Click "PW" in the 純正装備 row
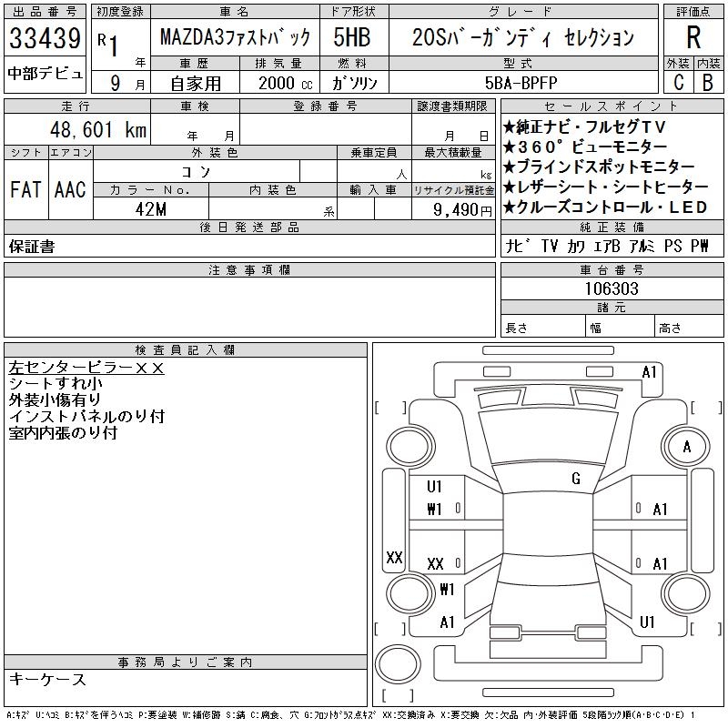This screenshot has height=728, width=728. (700, 246)
